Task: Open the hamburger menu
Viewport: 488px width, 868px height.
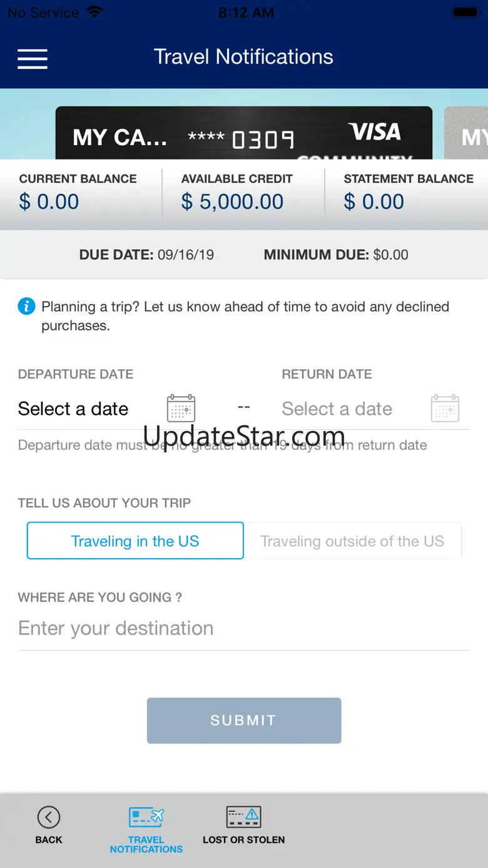Action: point(33,59)
